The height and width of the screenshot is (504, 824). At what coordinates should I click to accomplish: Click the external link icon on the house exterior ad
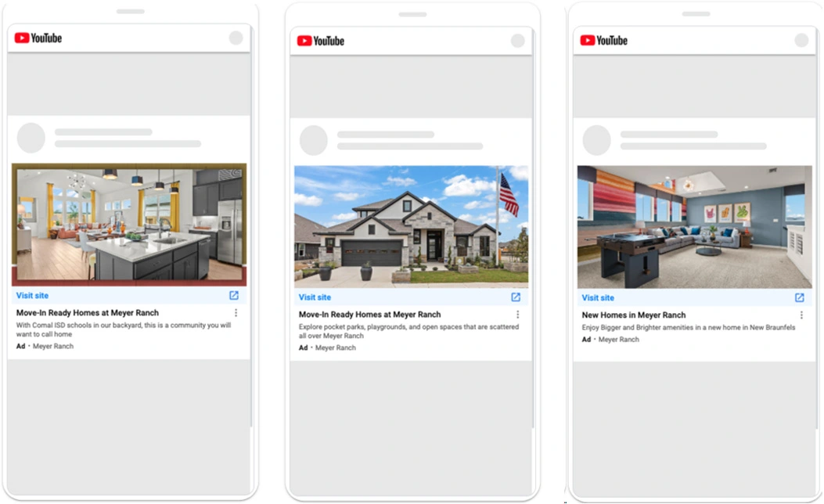point(516,297)
